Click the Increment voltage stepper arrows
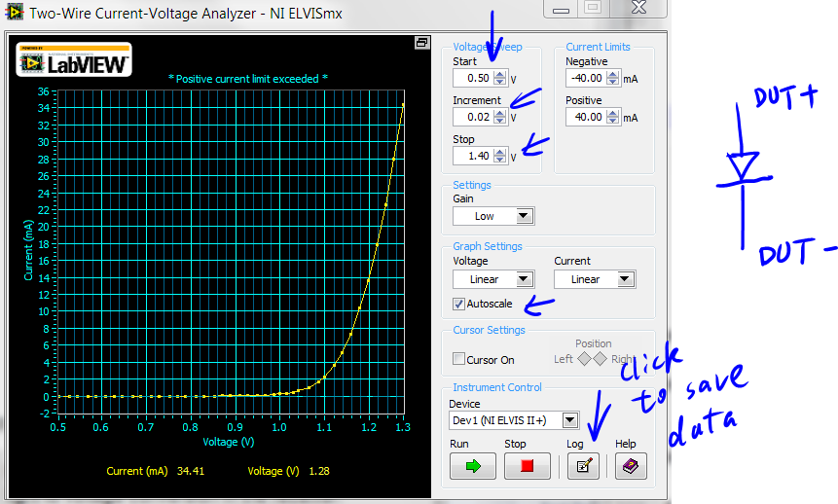The height and width of the screenshot is (504, 838). (499, 117)
